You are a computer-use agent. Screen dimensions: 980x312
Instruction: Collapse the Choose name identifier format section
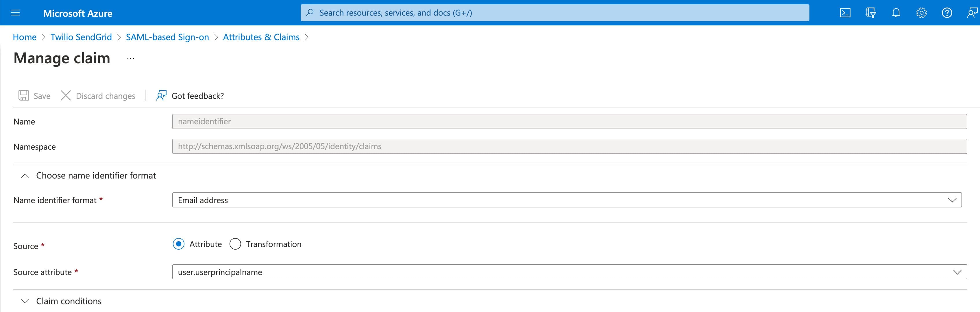point(25,176)
